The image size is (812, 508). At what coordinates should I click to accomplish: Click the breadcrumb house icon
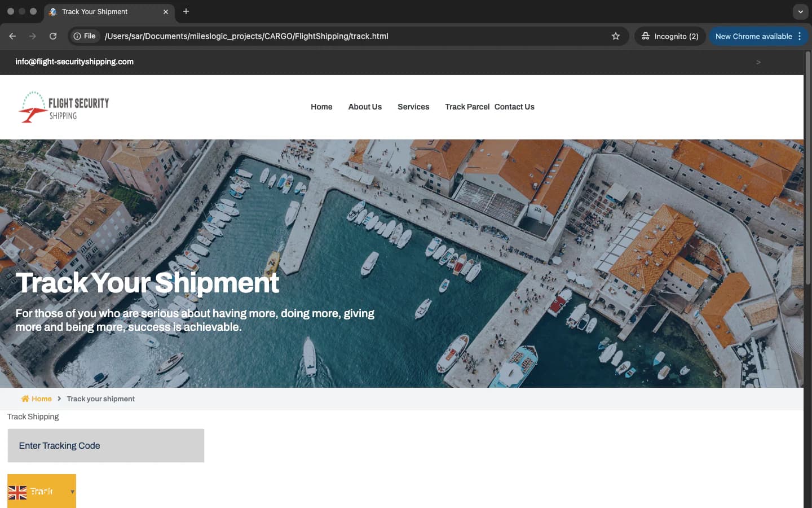(x=25, y=398)
